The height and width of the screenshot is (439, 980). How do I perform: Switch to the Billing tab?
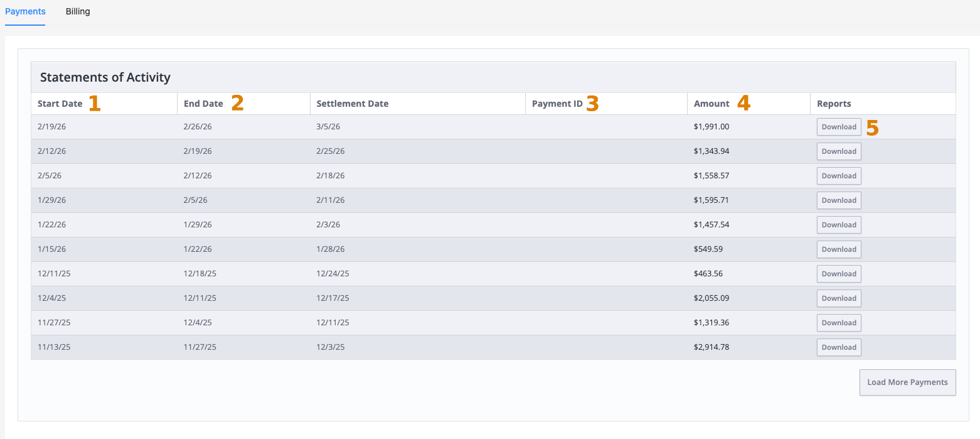[78, 11]
